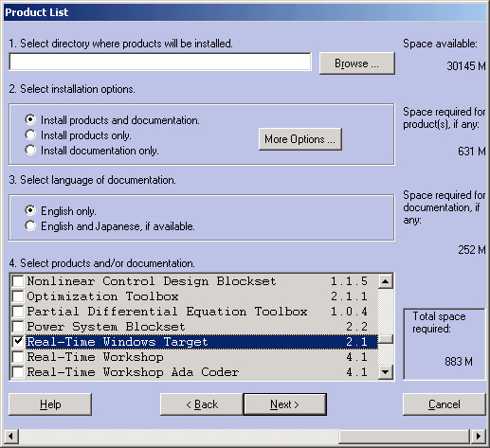Select the Power System Blockset row
Image resolution: width=490 pixels, height=448 pixels.
coord(202,327)
